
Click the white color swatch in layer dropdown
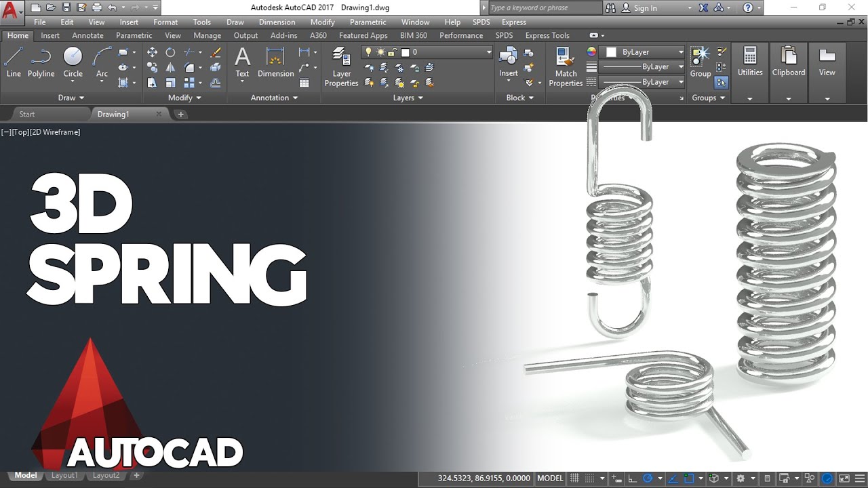[405, 52]
